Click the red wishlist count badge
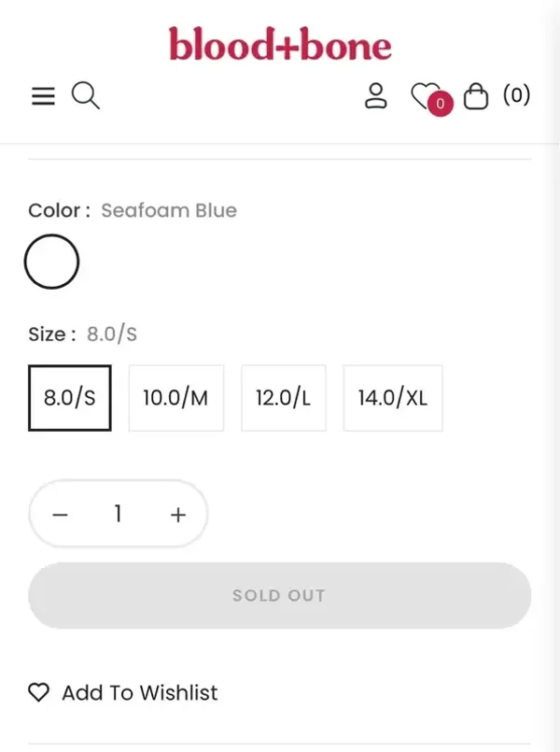Screen dimensions: 560x752 click(441, 105)
